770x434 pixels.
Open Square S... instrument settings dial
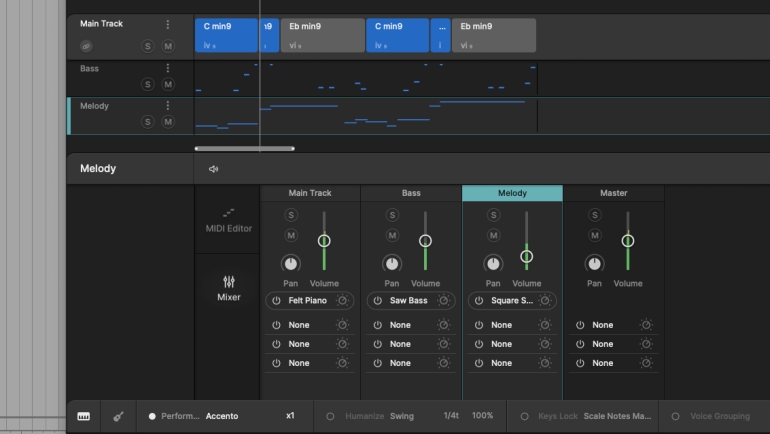545,300
